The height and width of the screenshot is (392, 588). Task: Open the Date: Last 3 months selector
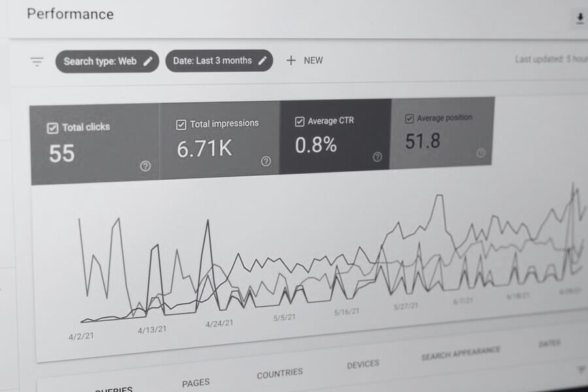click(212, 61)
